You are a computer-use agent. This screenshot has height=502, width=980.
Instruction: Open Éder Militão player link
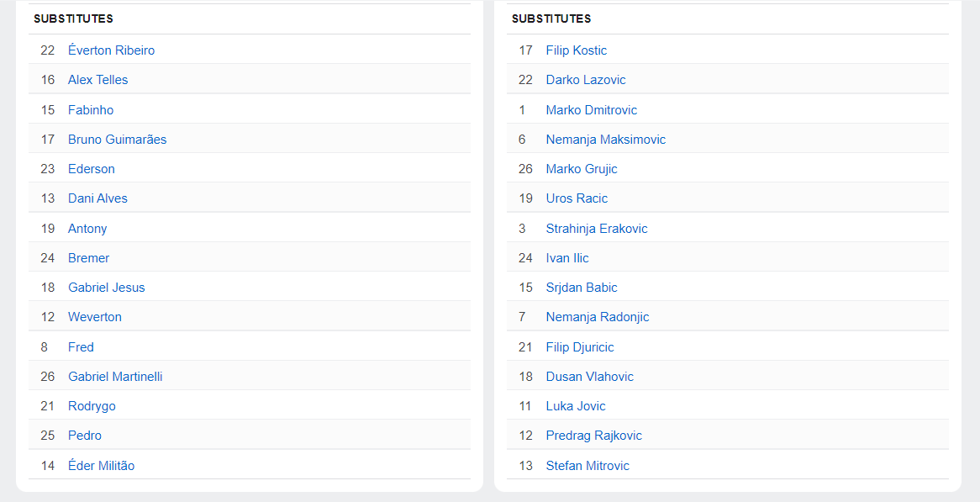101,465
